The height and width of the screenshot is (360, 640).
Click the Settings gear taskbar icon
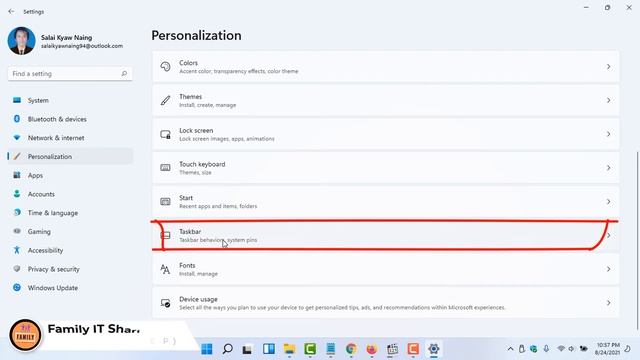(433, 349)
